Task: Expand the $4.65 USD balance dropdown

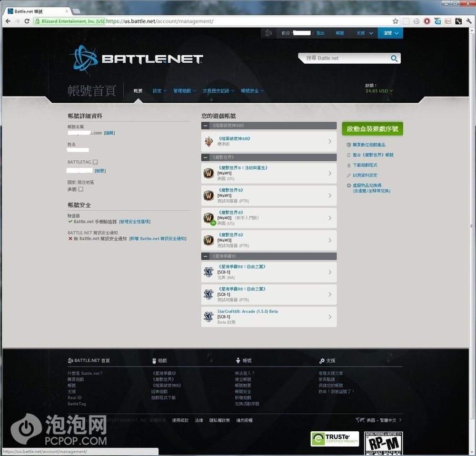Action: (x=379, y=91)
